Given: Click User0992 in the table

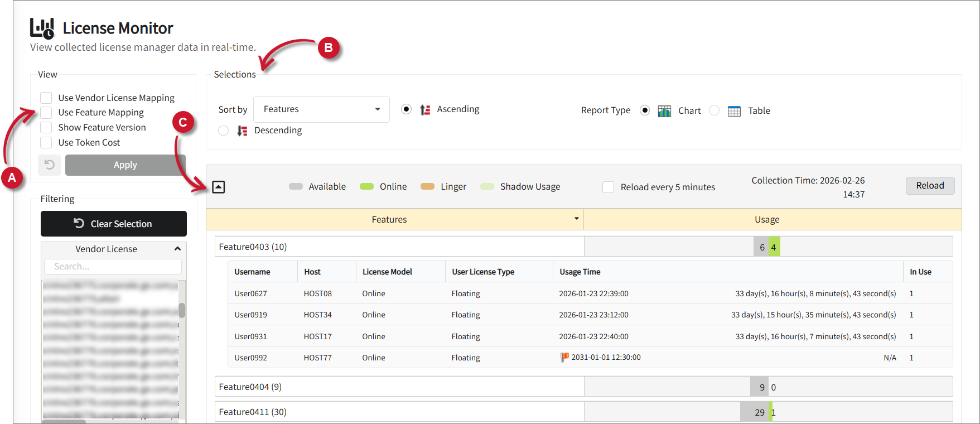Looking at the screenshot, I should [x=251, y=358].
